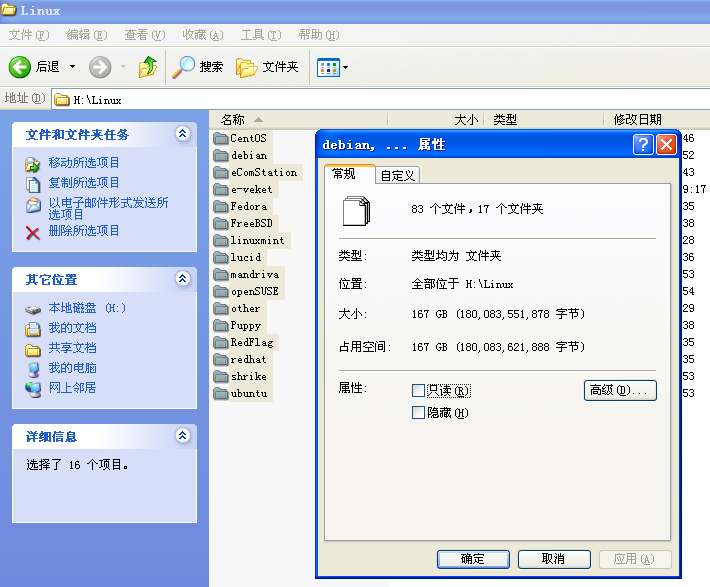Enable the read-only attribute checkbox
Image resolution: width=710 pixels, height=587 pixels.
coord(419,390)
